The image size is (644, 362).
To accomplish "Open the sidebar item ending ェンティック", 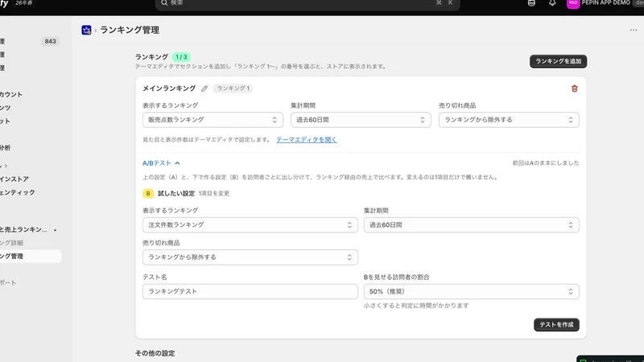I will 29,192.
